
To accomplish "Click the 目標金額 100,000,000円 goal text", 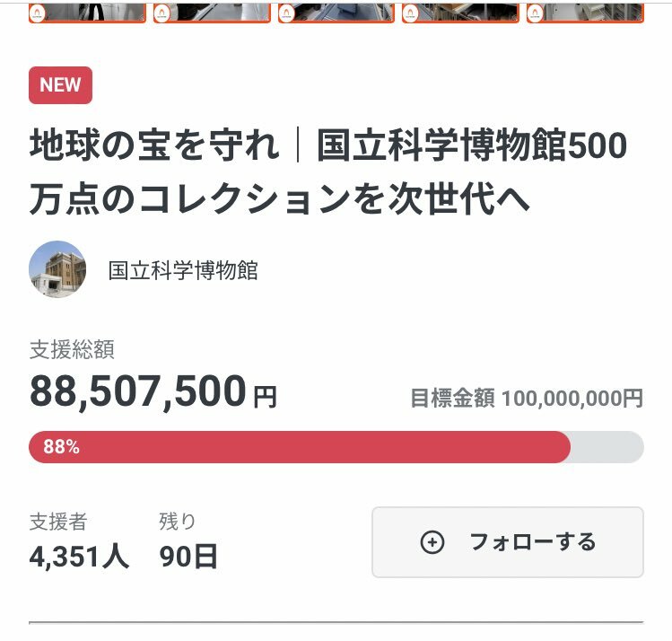I will pos(527,399).
